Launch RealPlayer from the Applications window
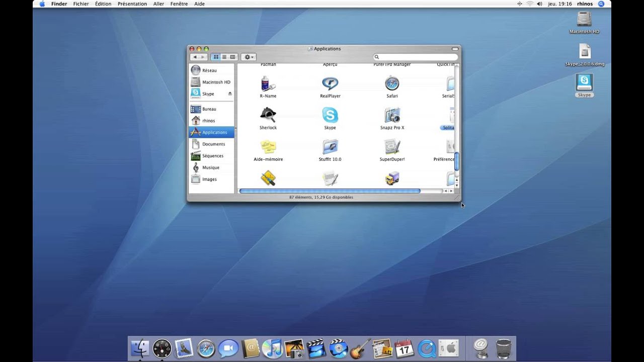The width and height of the screenshot is (644, 362). pyautogui.click(x=330, y=83)
